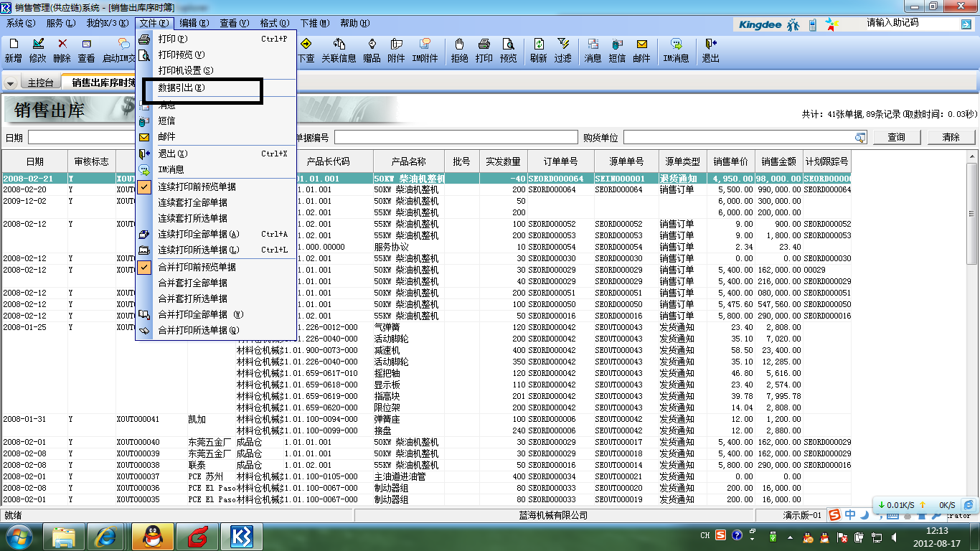Choose 连续套打全部单据 menu entry

[x=216, y=202]
